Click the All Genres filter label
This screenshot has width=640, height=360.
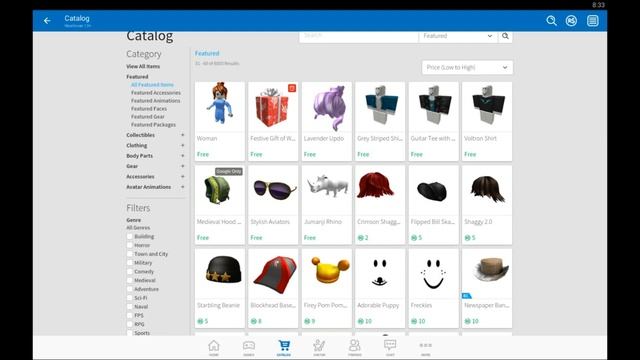coord(138,228)
